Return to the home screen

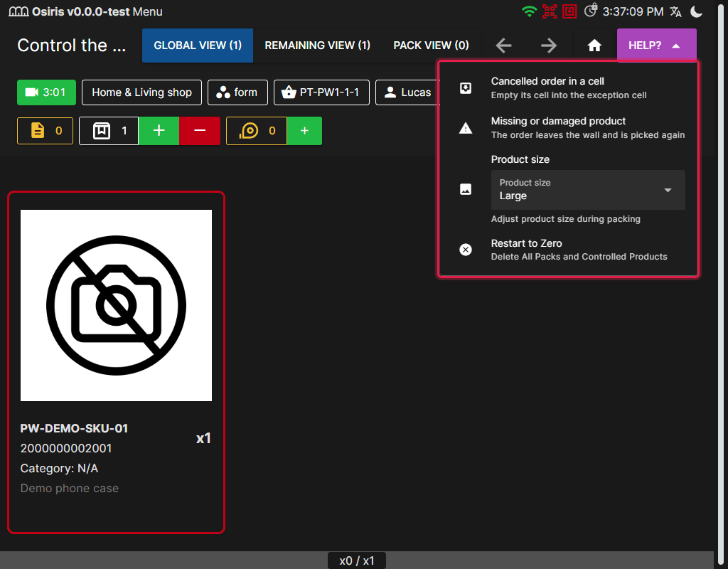(x=594, y=46)
